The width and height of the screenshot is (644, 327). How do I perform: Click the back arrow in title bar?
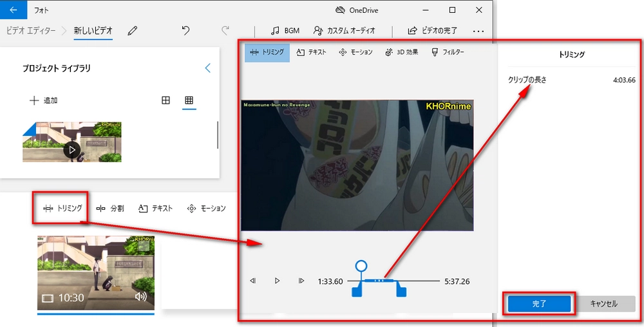[x=14, y=10]
